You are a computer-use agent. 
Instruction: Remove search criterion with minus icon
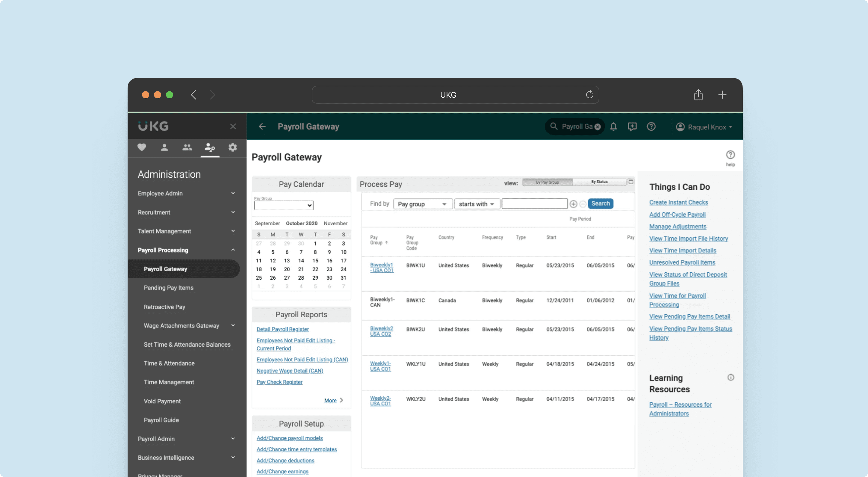click(583, 204)
